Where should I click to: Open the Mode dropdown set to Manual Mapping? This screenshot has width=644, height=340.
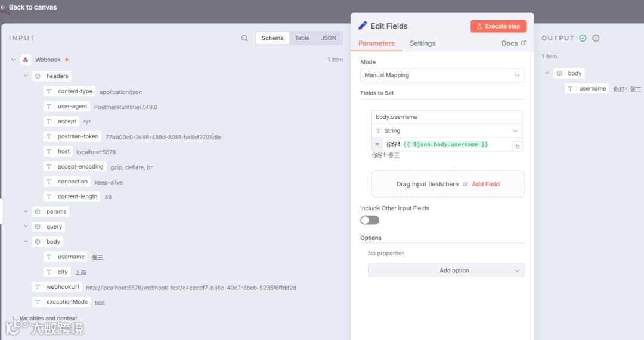coord(442,76)
